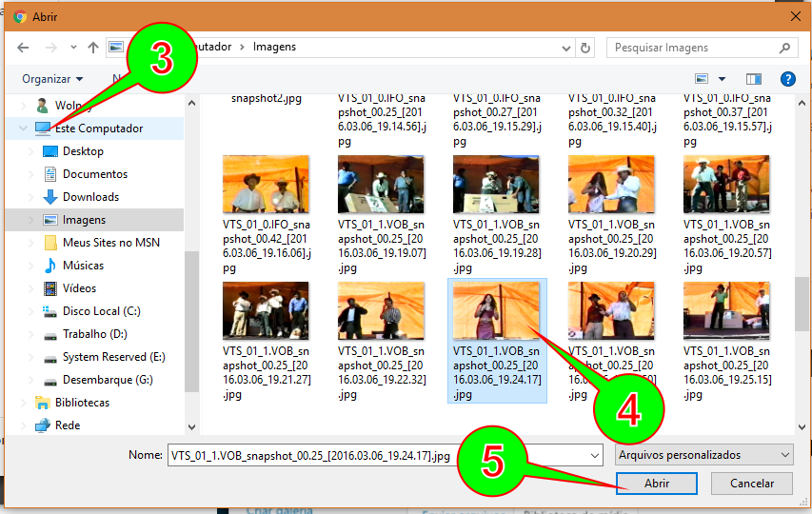Click the search magnifier icon

[x=784, y=48]
